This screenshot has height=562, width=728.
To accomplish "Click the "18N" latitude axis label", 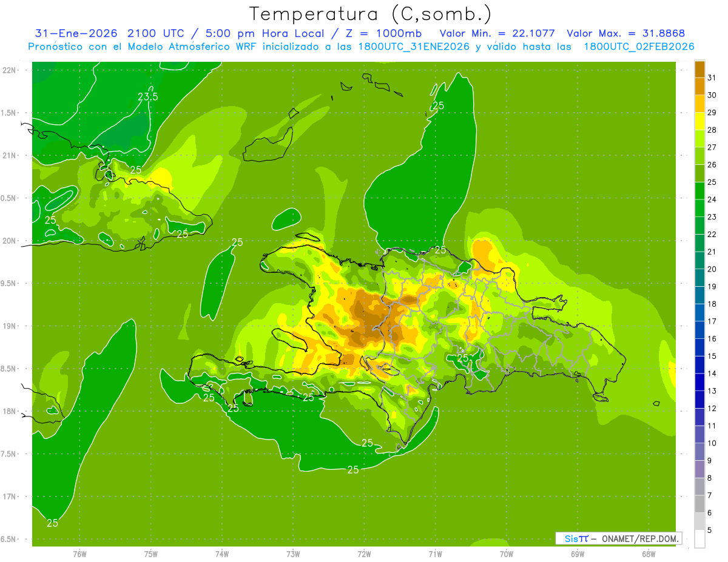I will tap(10, 411).
